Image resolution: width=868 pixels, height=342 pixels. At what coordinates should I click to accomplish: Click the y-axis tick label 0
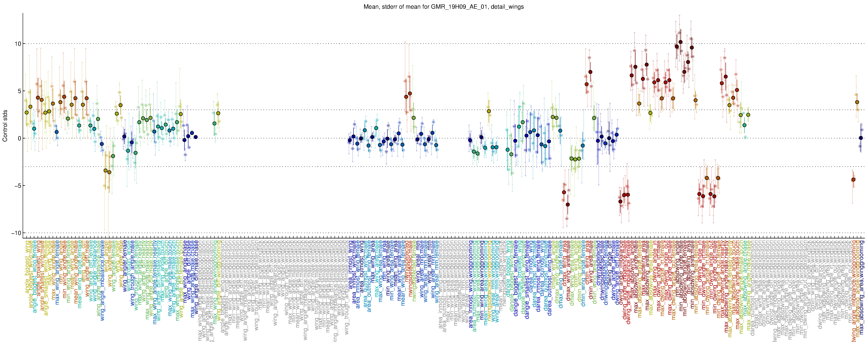[19, 138]
